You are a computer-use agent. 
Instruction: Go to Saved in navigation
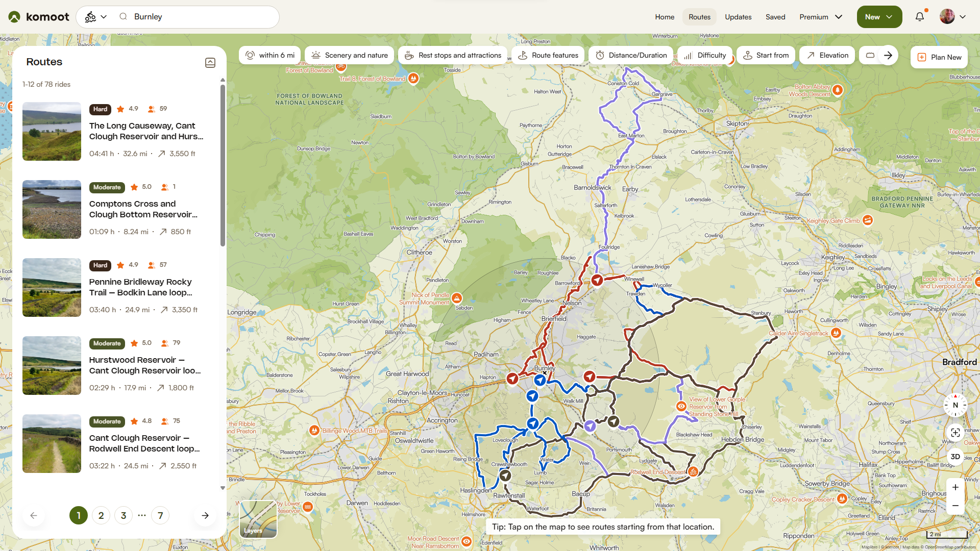point(775,17)
